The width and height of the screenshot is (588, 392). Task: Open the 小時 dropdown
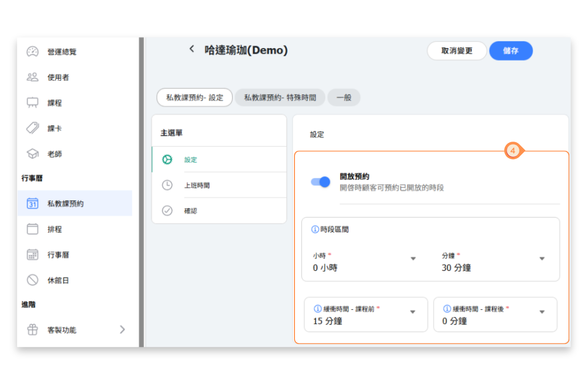(x=413, y=259)
